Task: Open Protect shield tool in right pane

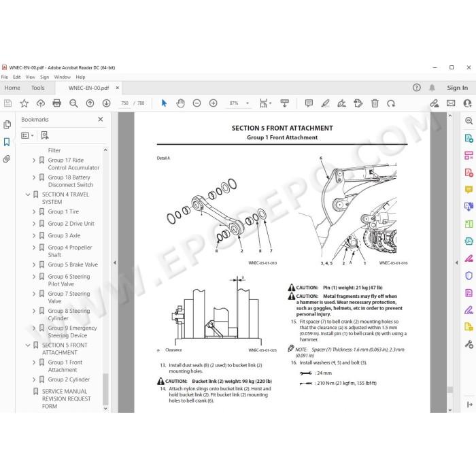Action: pos(469,275)
